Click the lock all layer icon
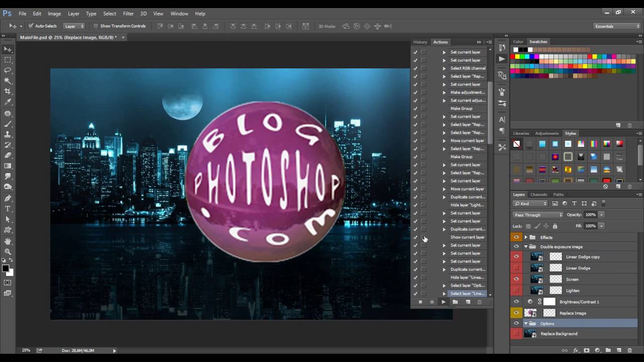Screen dimensions: 644x362 pyautogui.click(x=555, y=226)
